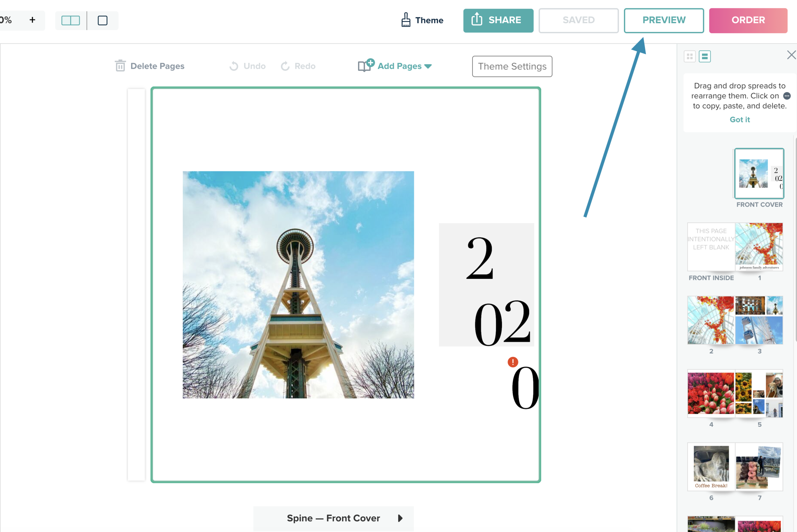Viewport: 797px width, 532px height.
Task: Increase zoom with the plus control
Action: [32, 20]
